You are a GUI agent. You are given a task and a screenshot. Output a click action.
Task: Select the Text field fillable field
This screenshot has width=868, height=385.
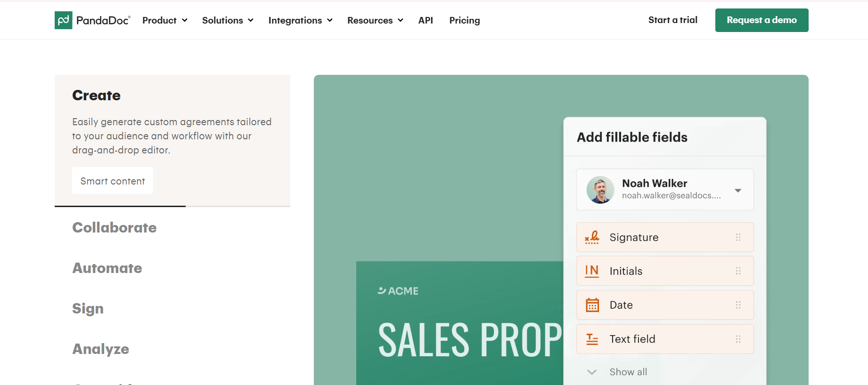(x=665, y=339)
